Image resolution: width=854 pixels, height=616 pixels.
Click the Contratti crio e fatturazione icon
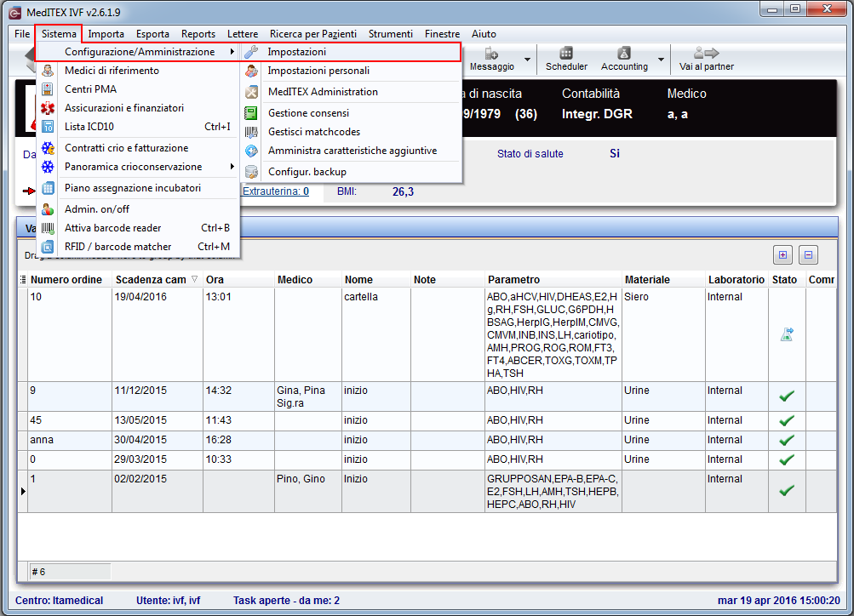point(48,148)
